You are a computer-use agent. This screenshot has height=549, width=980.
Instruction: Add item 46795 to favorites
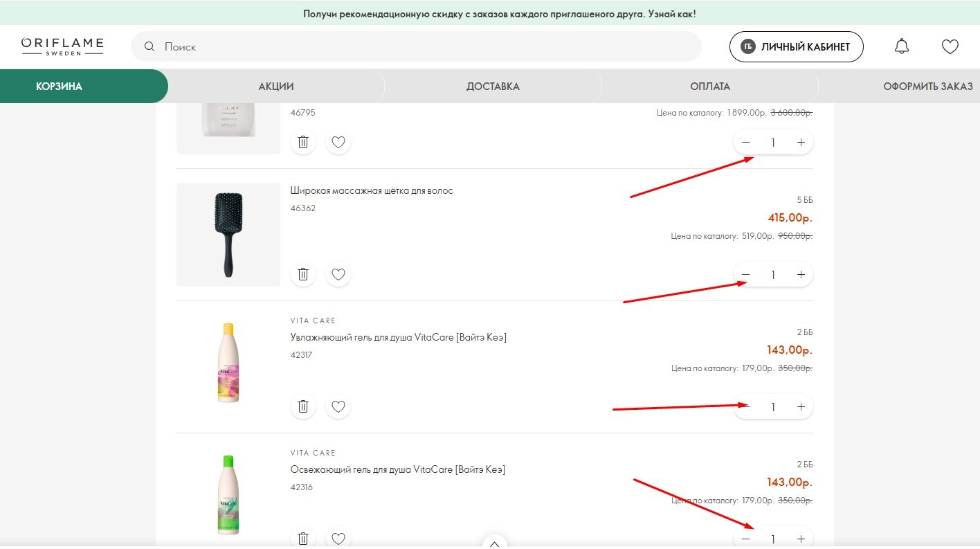338,142
